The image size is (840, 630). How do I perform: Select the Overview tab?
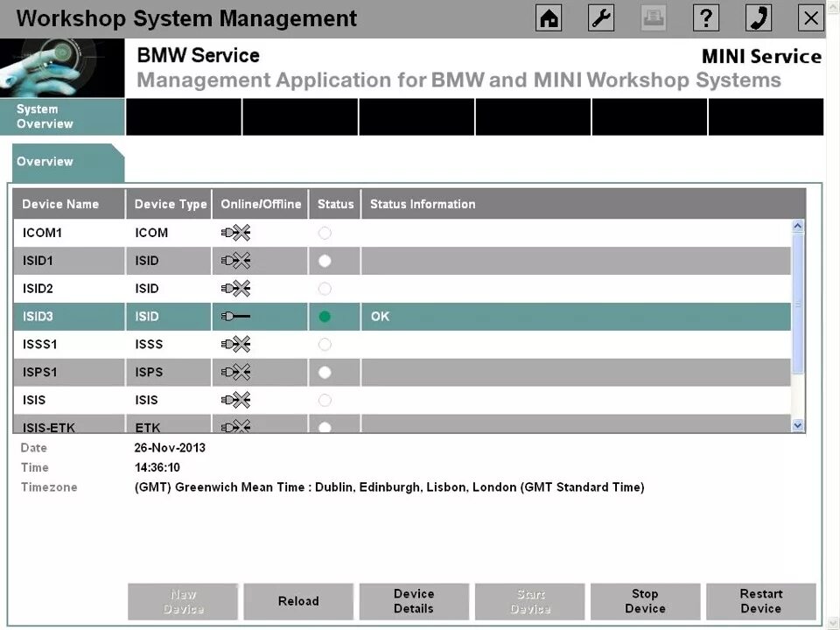tap(68, 163)
